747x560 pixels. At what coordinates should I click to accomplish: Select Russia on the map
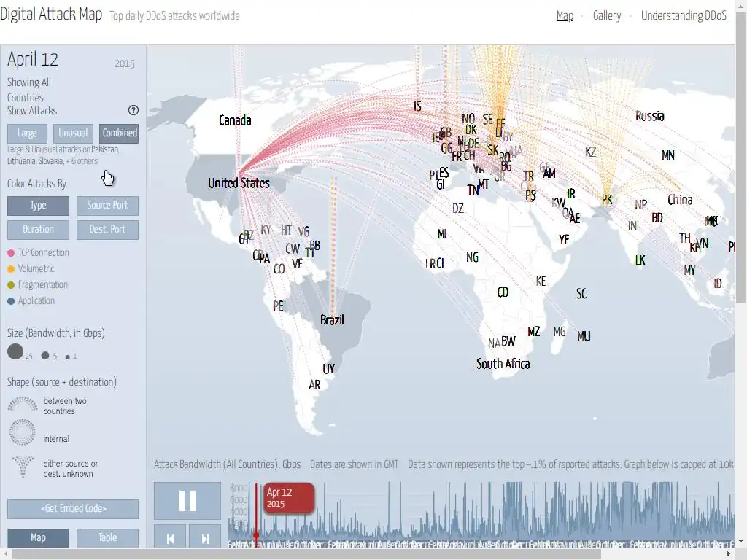pyautogui.click(x=650, y=116)
